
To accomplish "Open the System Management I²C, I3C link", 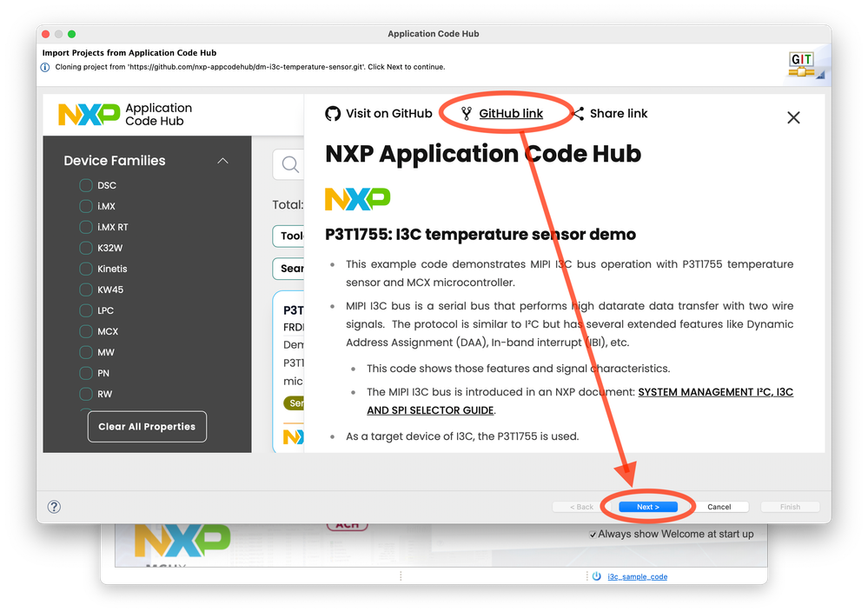I will 715,392.
